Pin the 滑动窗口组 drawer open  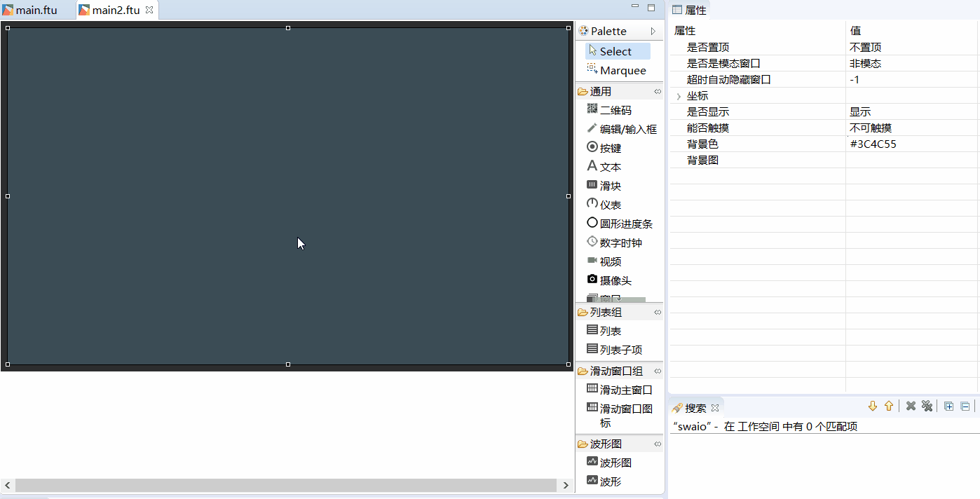pos(658,371)
